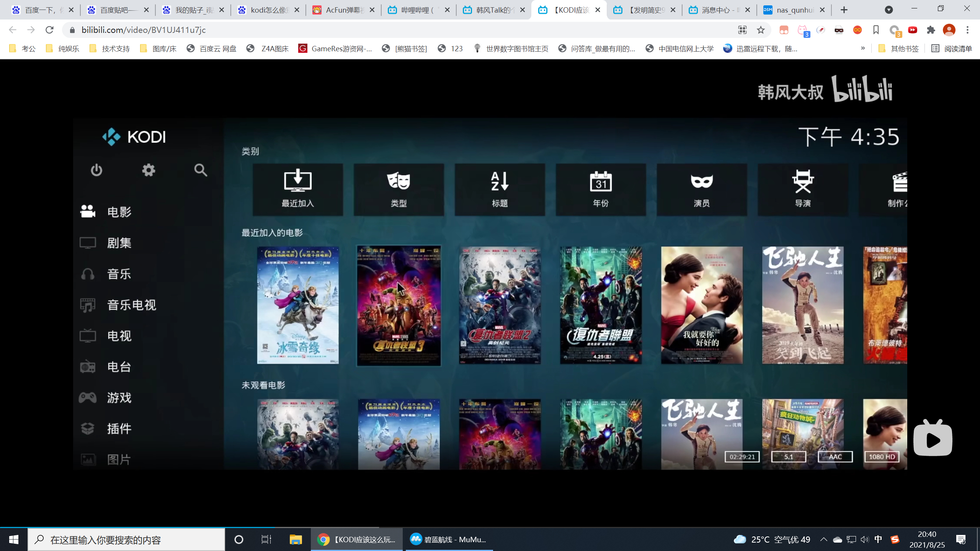Click the address bar URL

pos(144,30)
